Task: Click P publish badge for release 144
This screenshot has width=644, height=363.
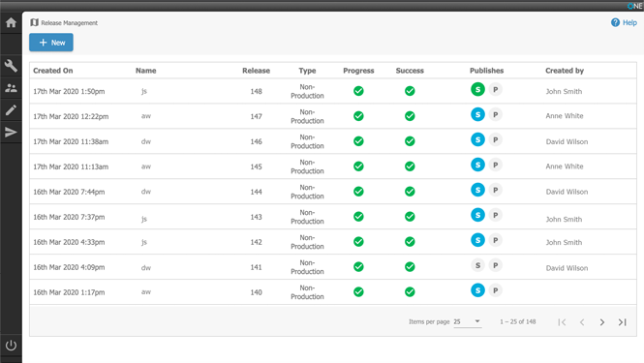Action: pyautogui.click(x=495, y=190)
